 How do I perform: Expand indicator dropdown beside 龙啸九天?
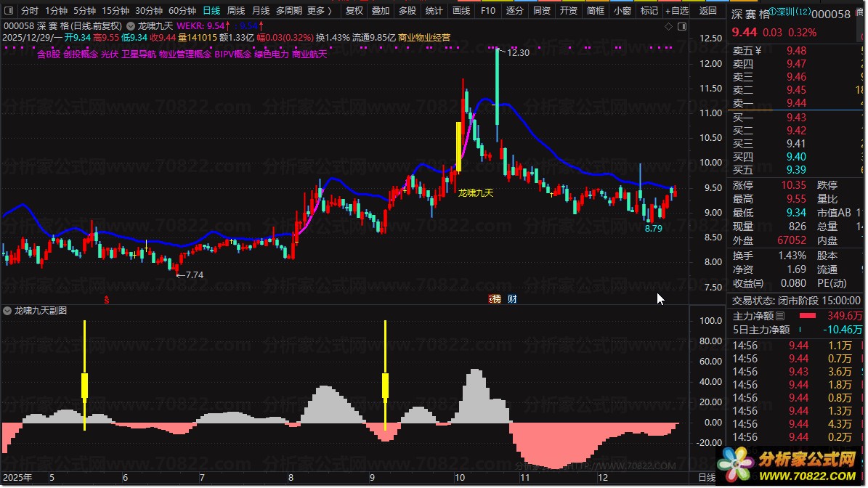pos(131,26)
